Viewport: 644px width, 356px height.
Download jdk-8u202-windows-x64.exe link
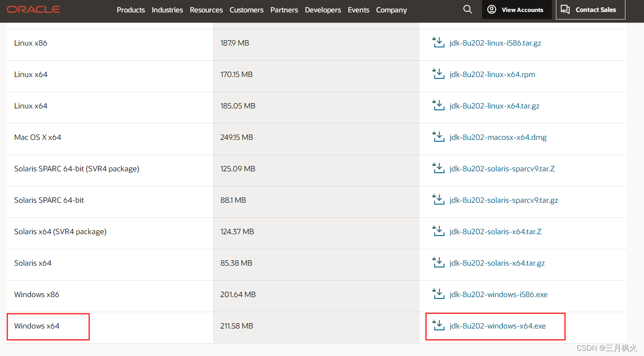pyautogui.click(x=497, y=326)
